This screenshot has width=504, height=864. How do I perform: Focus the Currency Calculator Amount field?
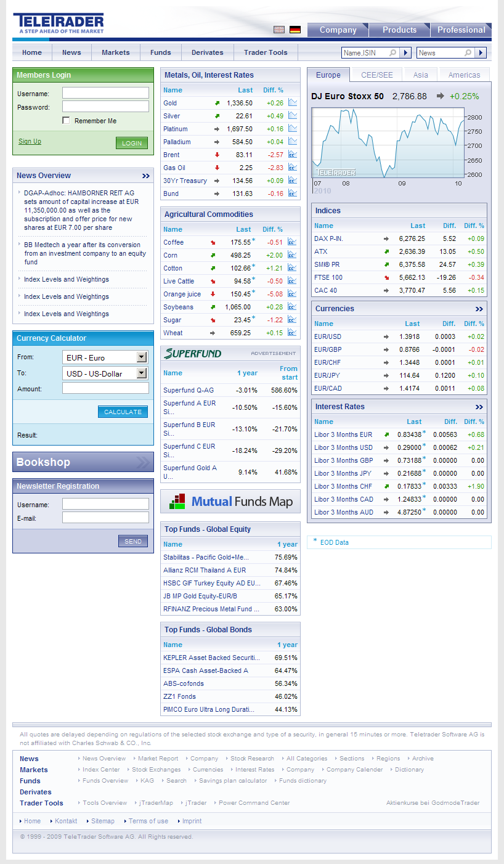[105, 388]
